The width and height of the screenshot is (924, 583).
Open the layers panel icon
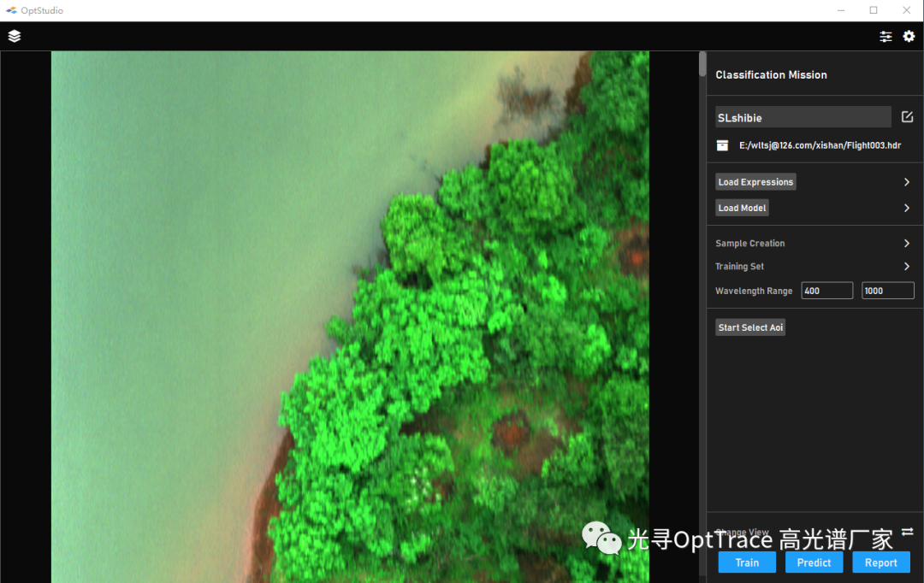(15, 36)
